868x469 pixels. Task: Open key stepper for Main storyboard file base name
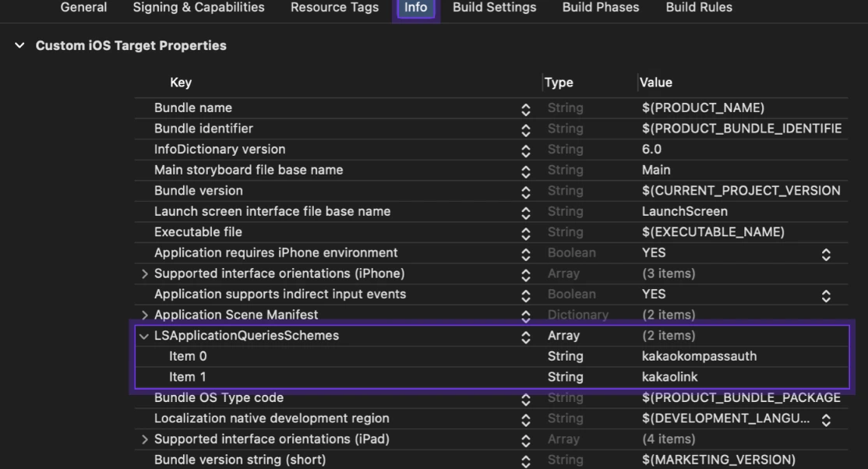click(526, 171)
